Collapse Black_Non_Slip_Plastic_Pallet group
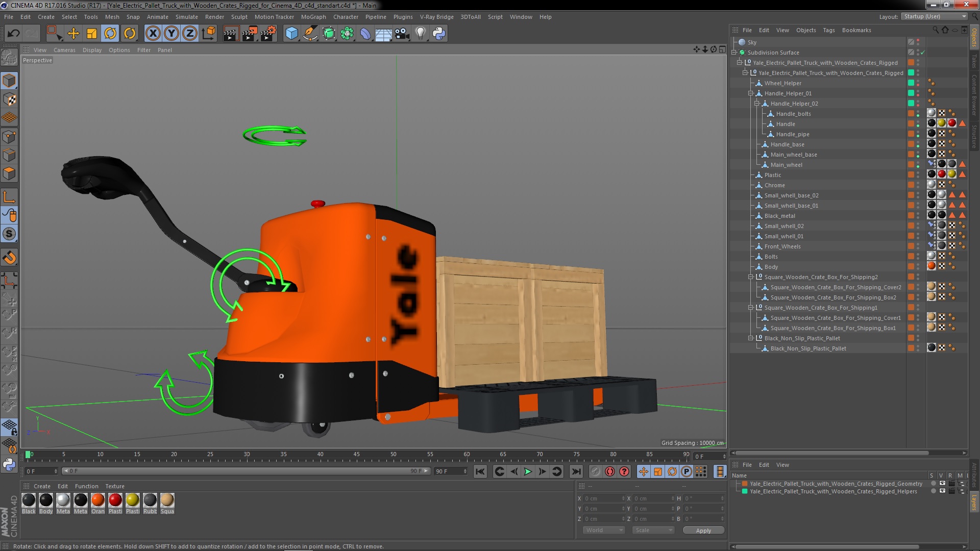This screenshot has width=980, height=551. (751, 338)
